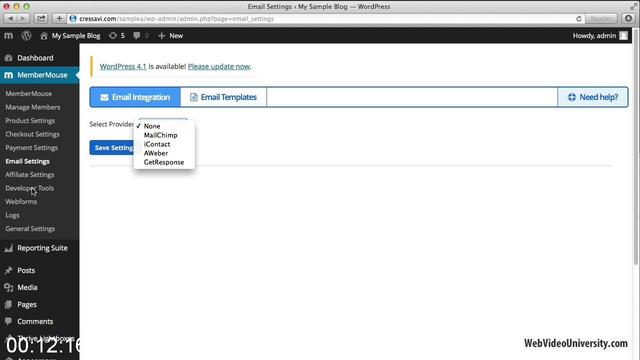The image size is (640, 360).
Task: Click the Safari downloads button at far right
Action: [629, 18]
